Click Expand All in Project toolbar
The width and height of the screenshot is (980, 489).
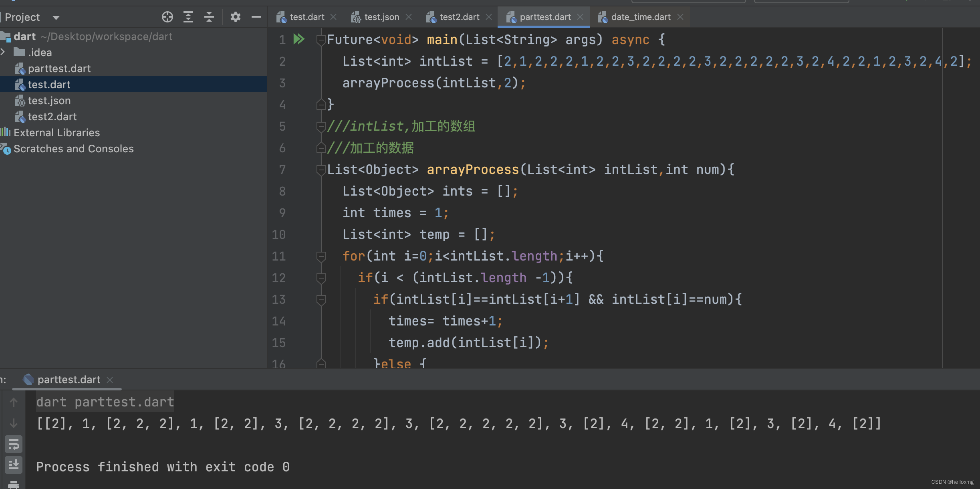point(188,17)
